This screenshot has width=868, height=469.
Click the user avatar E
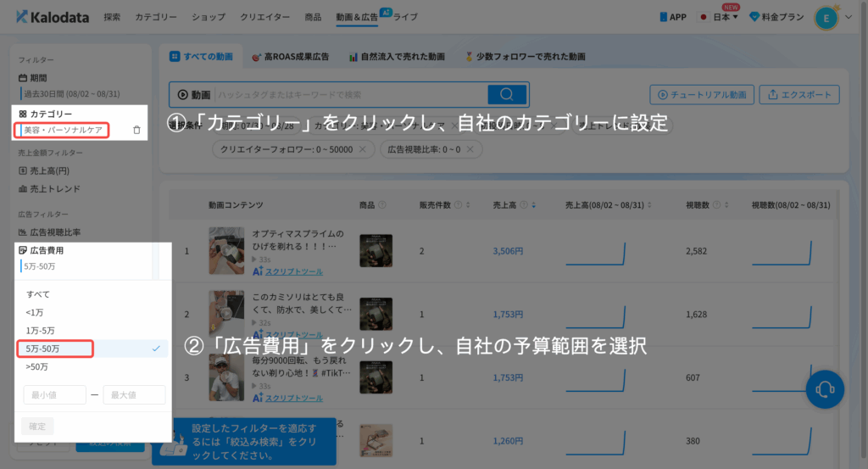pos(826,19)
